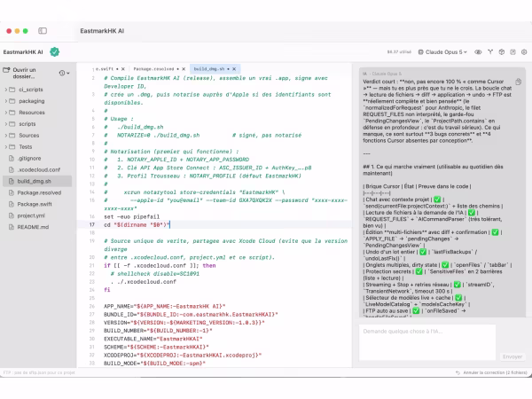This screenshot has width=532, height=399.
Task: Close the e.swift tab
Action: pyautogui.click(x=123, y=69)
